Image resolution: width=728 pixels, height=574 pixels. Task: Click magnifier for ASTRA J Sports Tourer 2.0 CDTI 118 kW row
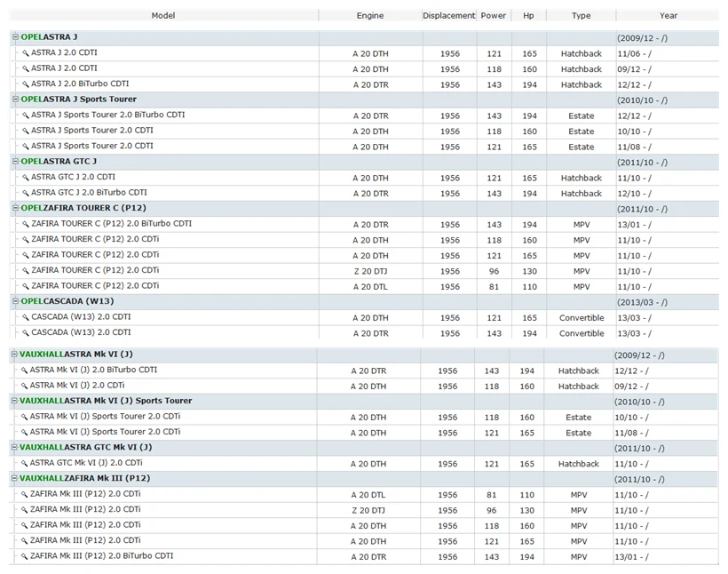pyautogui.click(x=26, y=132)
